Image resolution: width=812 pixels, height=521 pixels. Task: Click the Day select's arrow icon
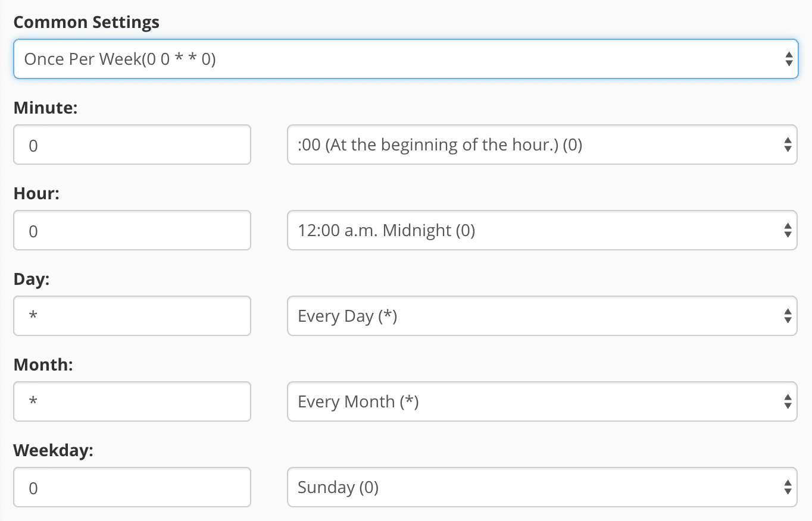[x=789, y=316]
